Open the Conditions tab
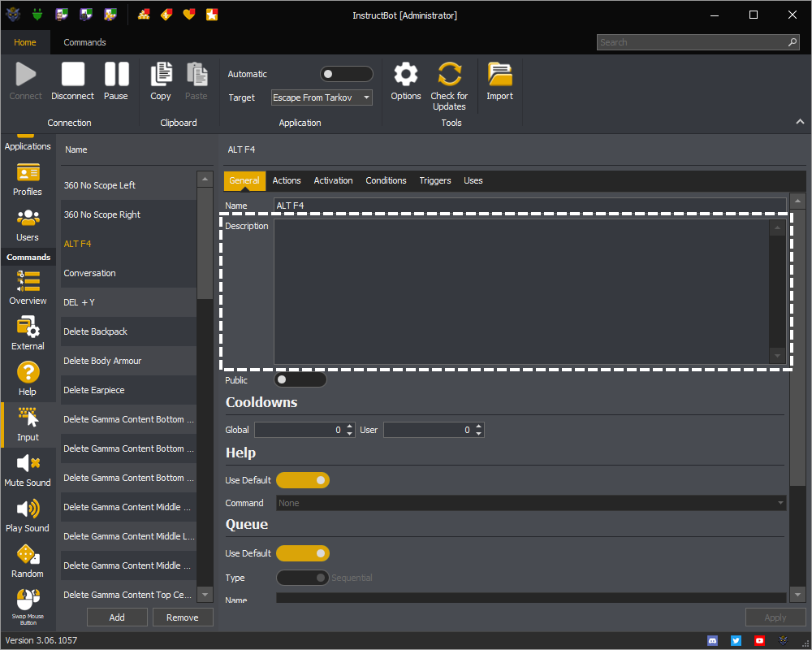Viewport: 812px width, 650px height. pos(386,180)
